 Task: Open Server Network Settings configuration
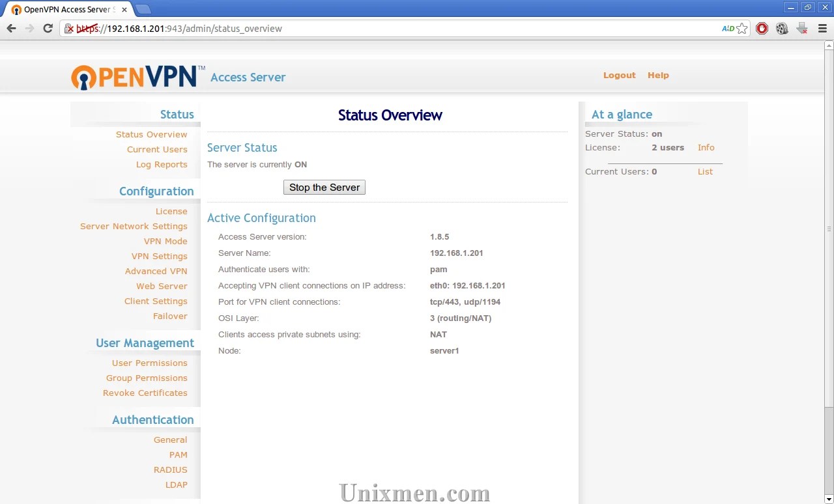click(134, 226)
